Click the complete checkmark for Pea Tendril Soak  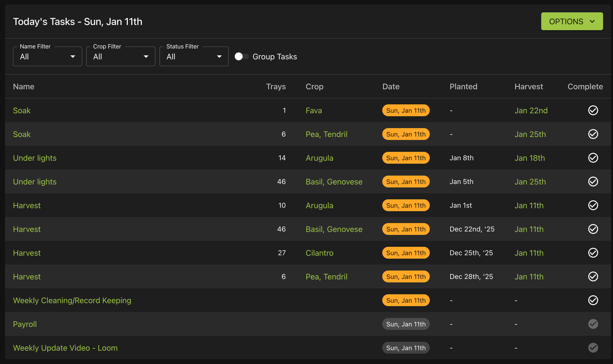593,134
